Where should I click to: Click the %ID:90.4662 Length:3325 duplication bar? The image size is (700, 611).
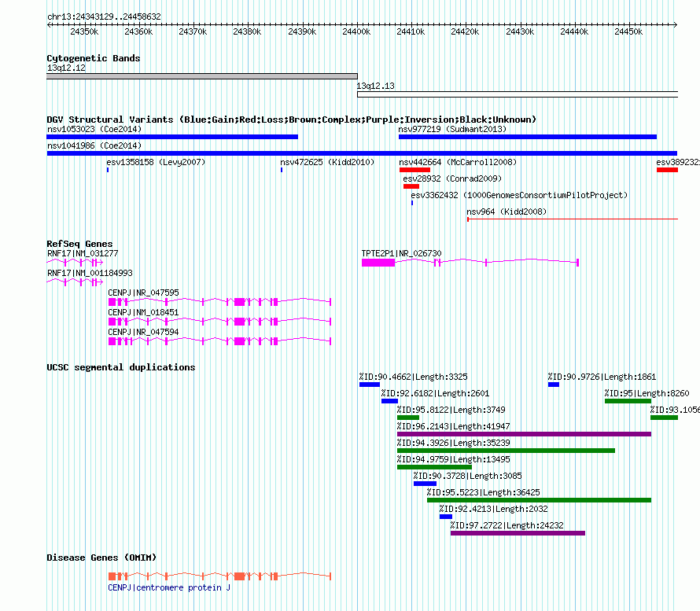370,385
